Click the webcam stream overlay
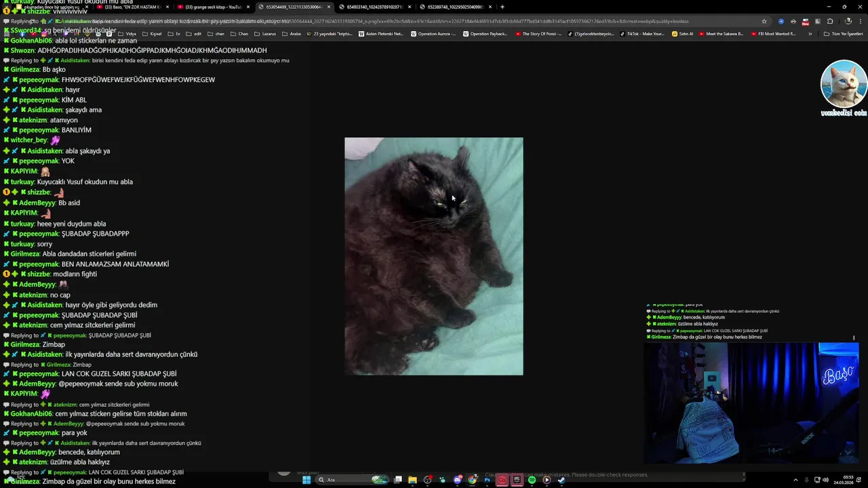Screen dimensions: 868x488 (751, 403)
